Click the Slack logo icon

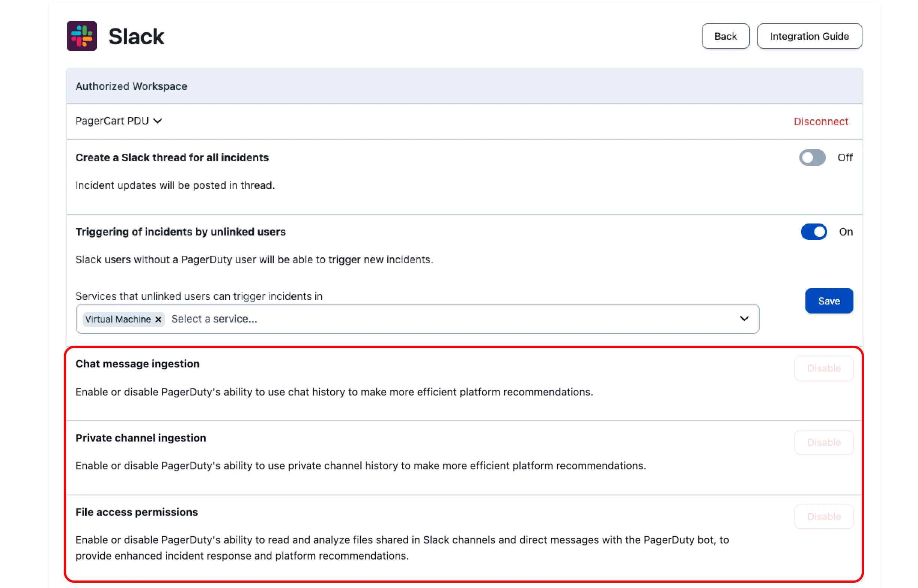81,36
